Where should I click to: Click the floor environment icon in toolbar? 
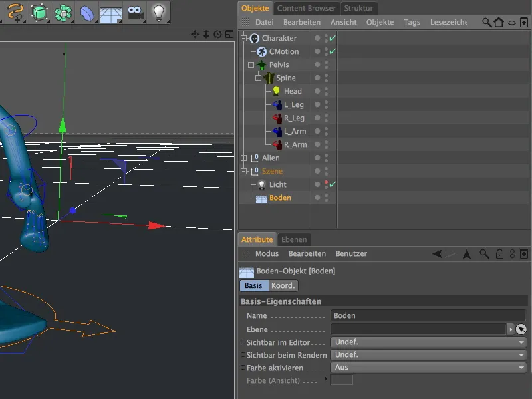(x=110, y=14)
